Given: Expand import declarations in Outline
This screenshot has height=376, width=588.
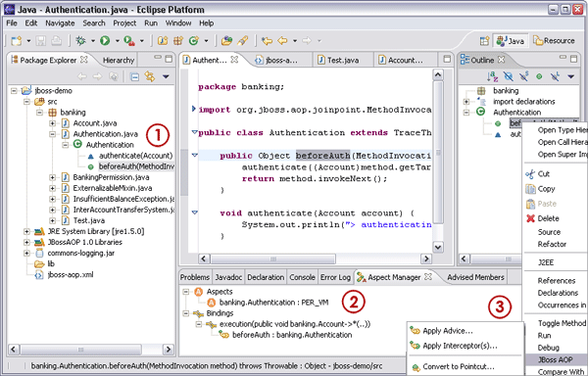Looking at the screenshot, I should point(466,102).
